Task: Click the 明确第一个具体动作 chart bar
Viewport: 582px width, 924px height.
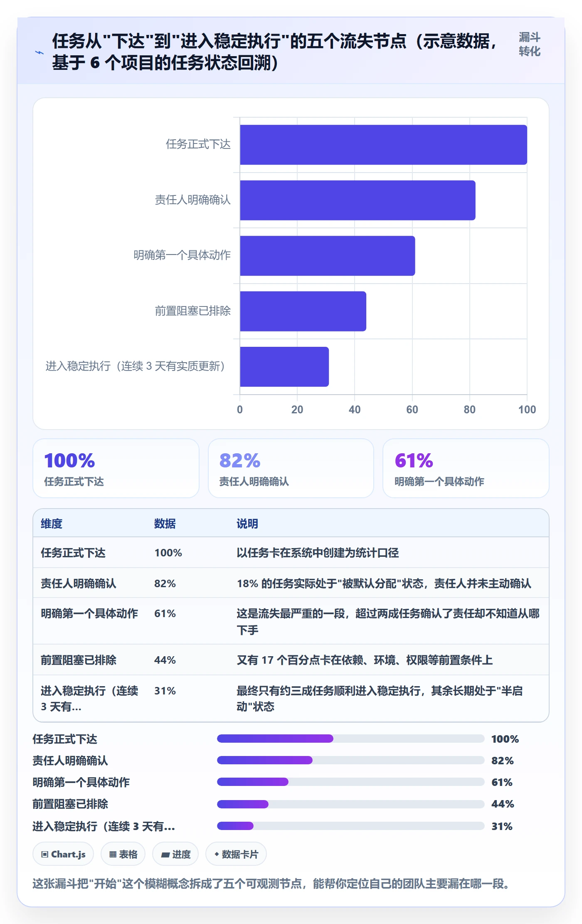Action: (328, 256)
